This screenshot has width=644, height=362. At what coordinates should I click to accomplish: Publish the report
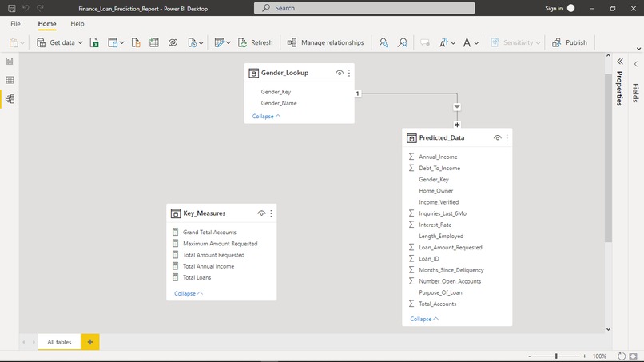[x=570, y=42]
